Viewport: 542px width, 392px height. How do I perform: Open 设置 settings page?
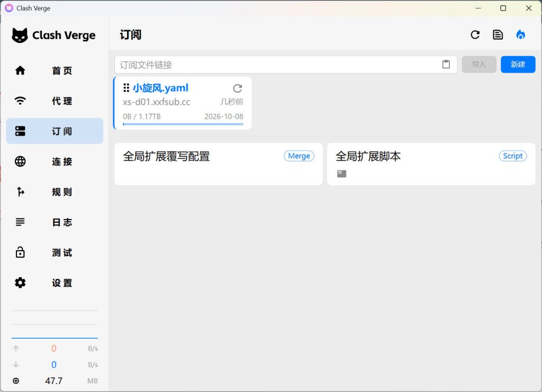pos(55,283)
